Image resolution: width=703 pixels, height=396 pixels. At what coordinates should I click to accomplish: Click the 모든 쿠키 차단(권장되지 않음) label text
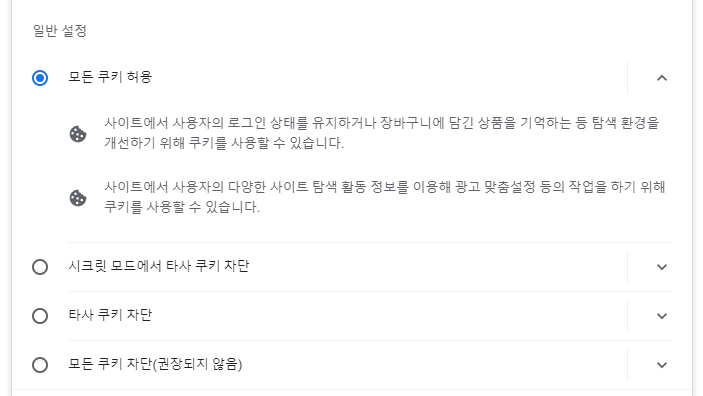pos(155,364)
